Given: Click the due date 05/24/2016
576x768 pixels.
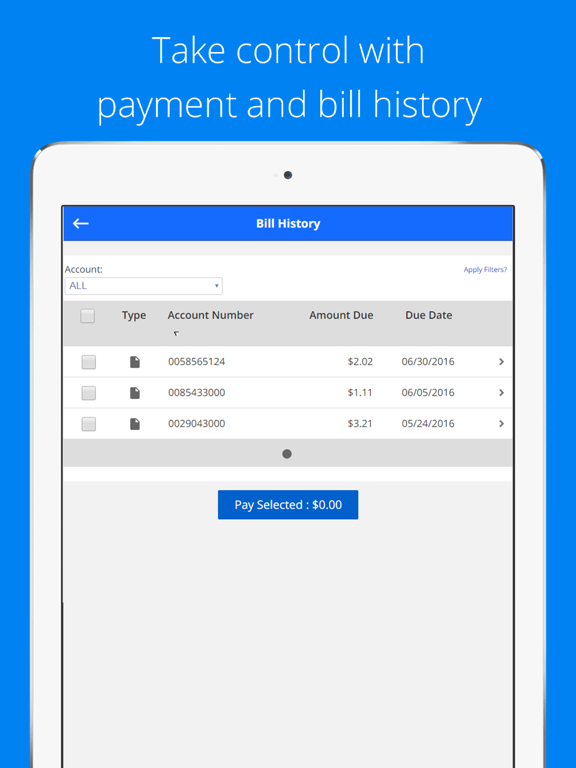Looking at the screenshot, I should point(428,423).
